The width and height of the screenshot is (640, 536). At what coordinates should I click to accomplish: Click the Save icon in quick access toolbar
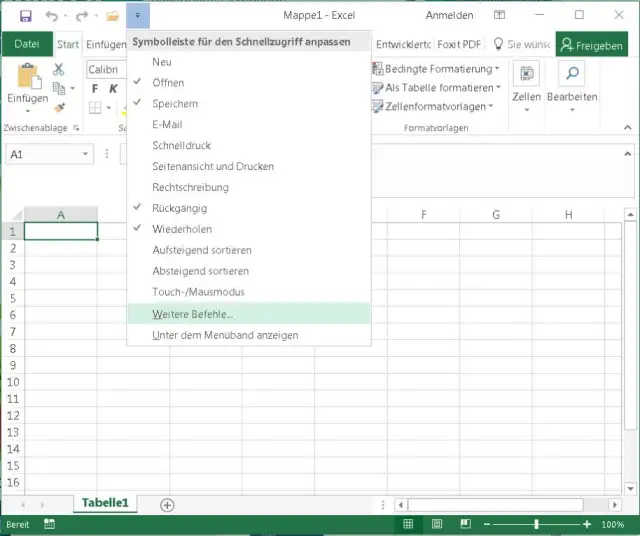[24, 16]
